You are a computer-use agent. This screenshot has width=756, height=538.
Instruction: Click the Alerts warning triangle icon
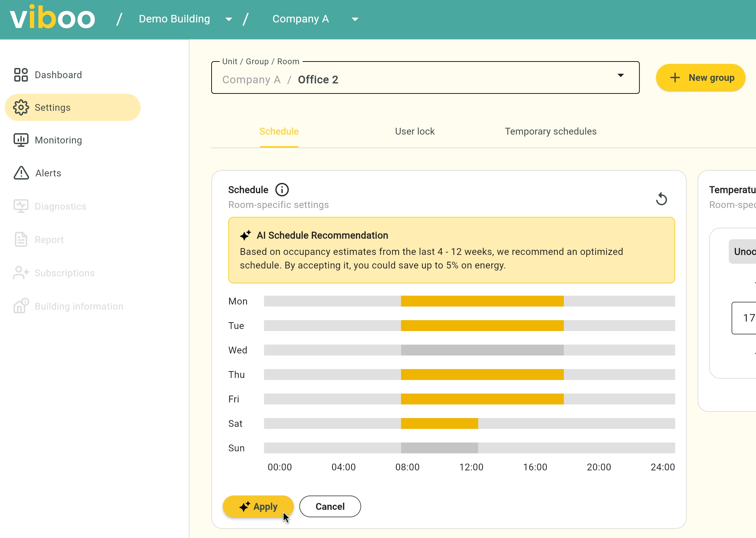click(21, 173)
